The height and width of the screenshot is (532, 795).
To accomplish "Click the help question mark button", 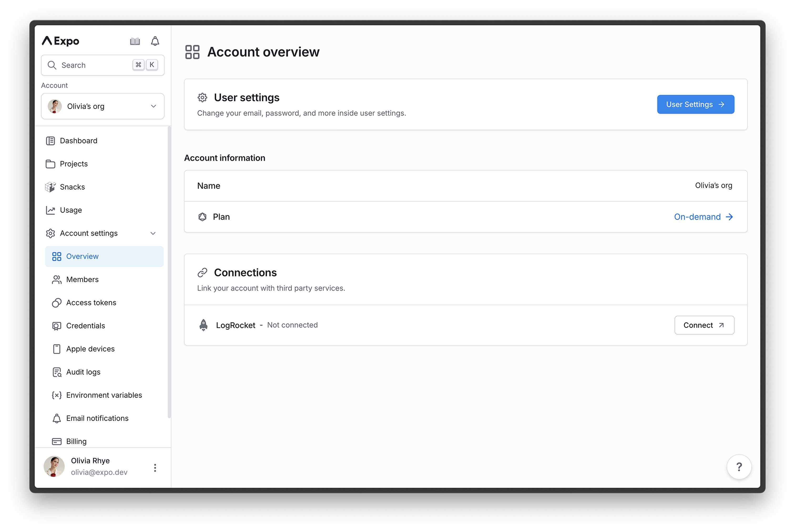I will 740,467.
